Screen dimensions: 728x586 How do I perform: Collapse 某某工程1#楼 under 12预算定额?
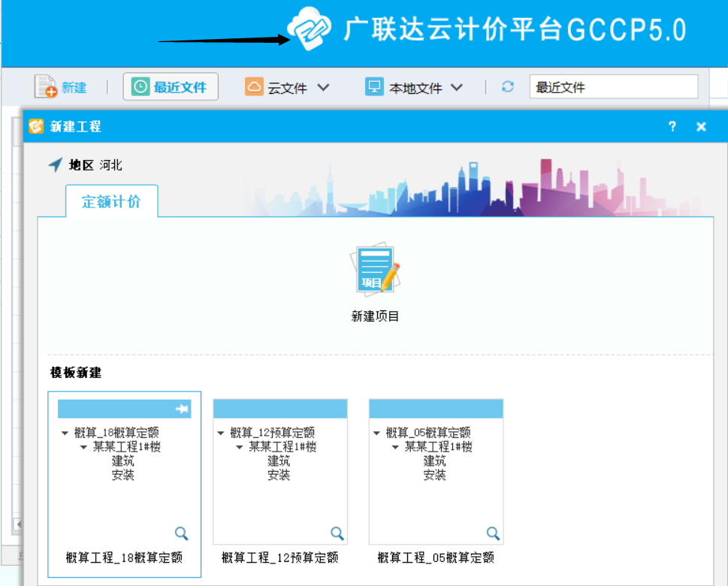coord(240,447)
